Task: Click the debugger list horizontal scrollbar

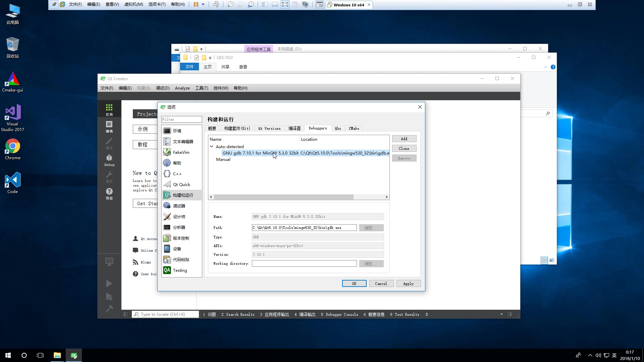Action: pyautogui.click(x=283, y=197)
